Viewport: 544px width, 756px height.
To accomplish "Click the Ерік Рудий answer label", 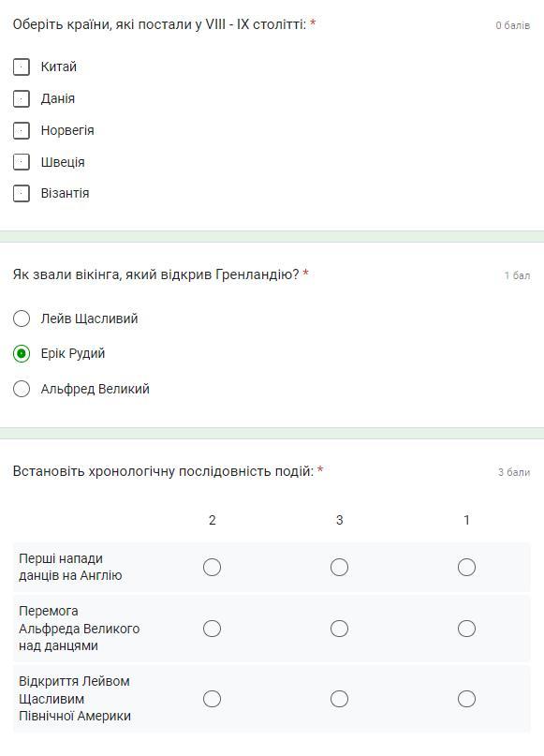I will click(73, 353).
